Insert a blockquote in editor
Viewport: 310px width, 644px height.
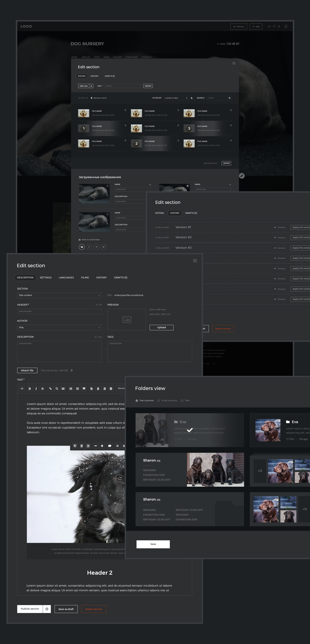[84, 389]
